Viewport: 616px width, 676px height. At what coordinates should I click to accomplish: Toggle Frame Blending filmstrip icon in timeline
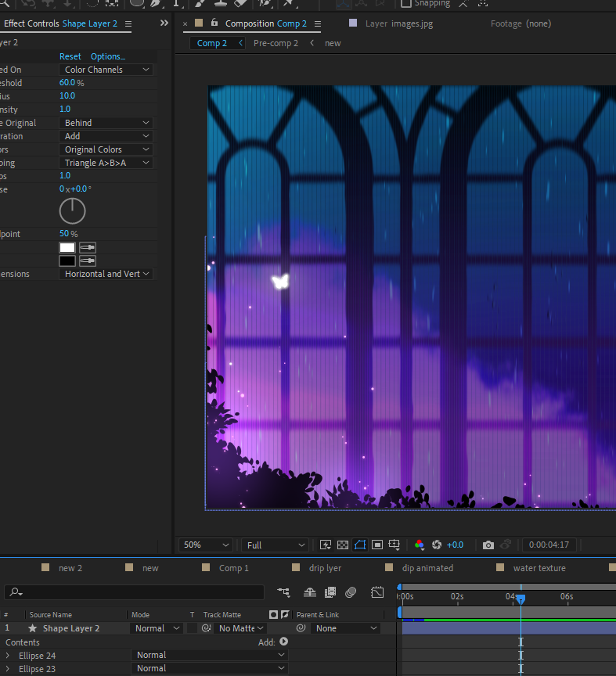[330, 592]
